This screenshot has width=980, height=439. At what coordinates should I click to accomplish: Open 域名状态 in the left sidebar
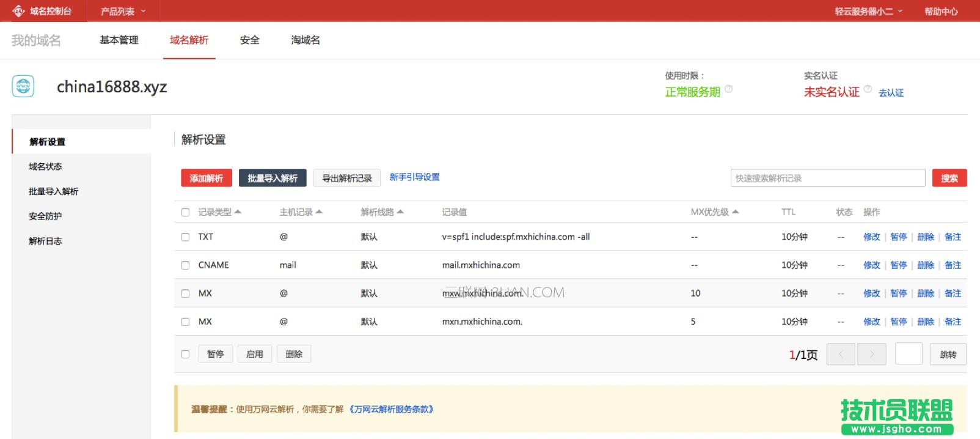pyautogui.click(x=45, y=166)
